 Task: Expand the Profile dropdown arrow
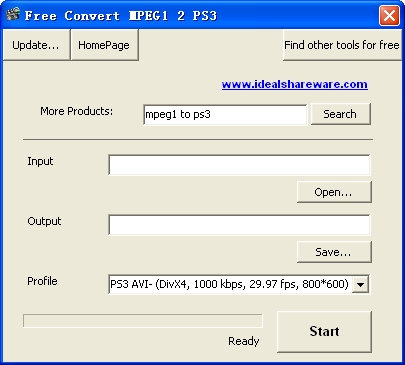(360, 285)
